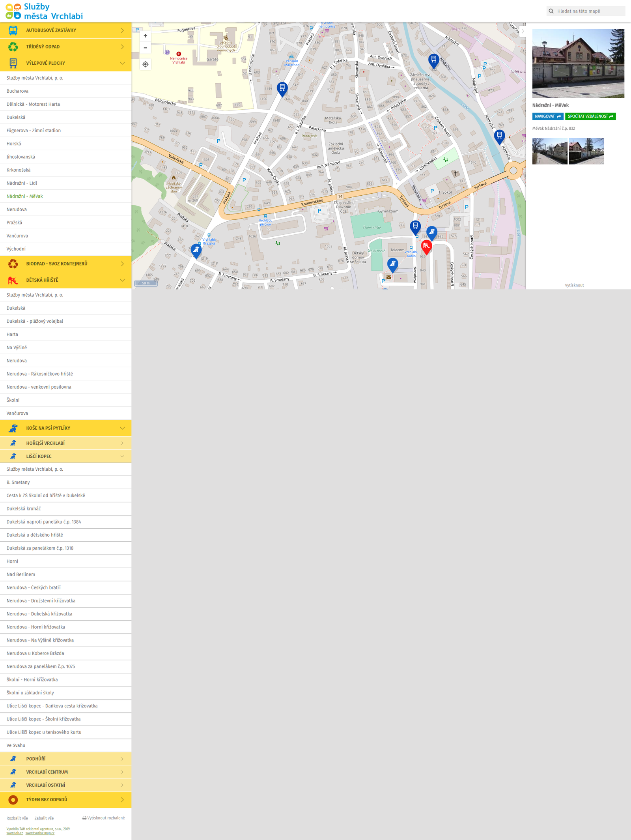
Task: Click the dog icon next to Hořejší Vrchlabí
Action: [13, 443]
